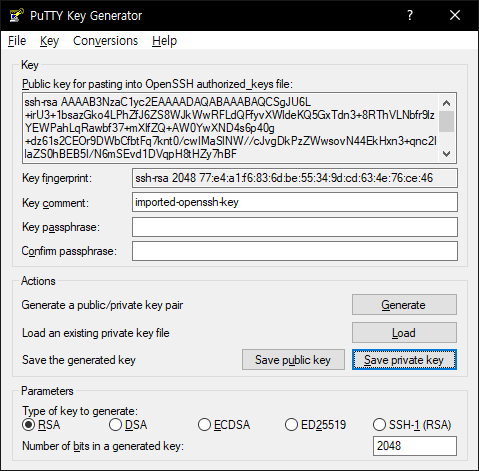Click Save public key button
479x471 pixels.
[293, 360]
